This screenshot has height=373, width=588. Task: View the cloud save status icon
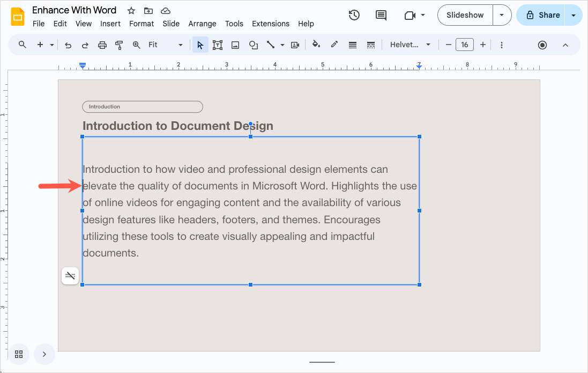coord(166,11)
